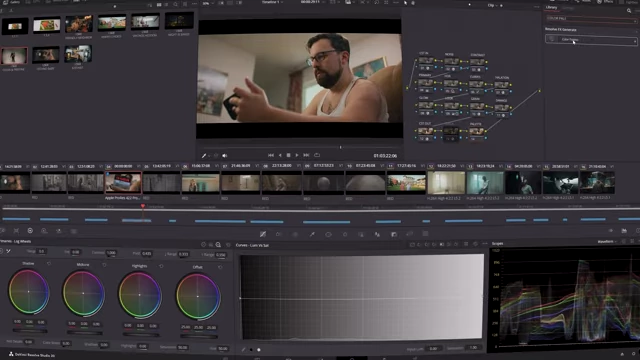Click the Low Range value field 0.333

[184, 254]
